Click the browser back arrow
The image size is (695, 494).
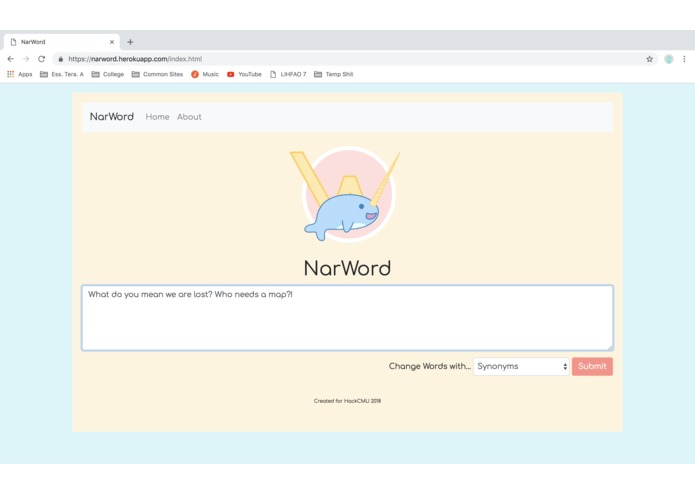click(x=11, y=59)
